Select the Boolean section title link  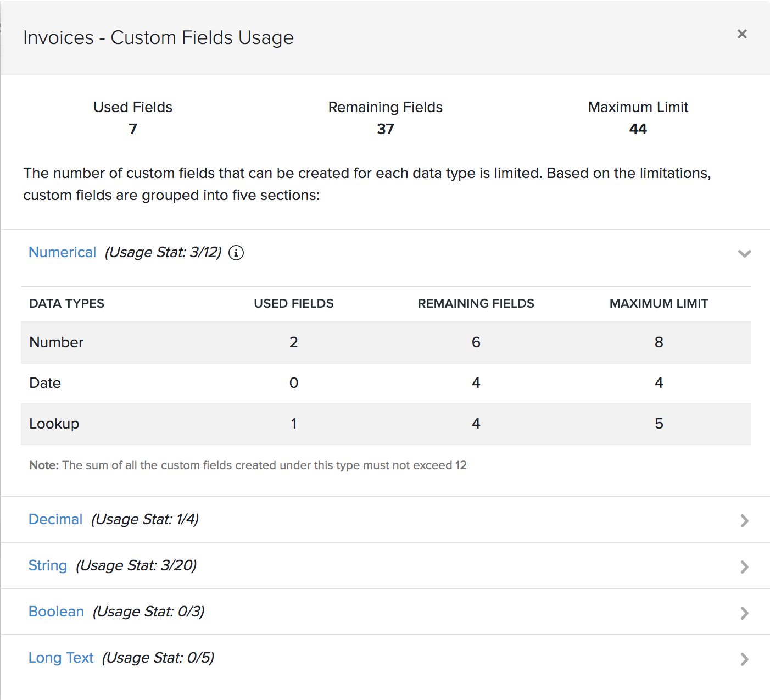(x=56, y=612)
